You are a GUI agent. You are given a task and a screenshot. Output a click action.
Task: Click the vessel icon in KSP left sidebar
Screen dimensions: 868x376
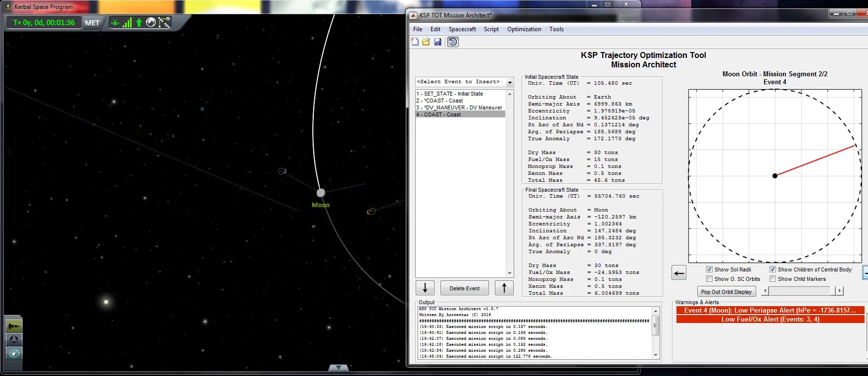pyautogui.click(x=14, y=326)
